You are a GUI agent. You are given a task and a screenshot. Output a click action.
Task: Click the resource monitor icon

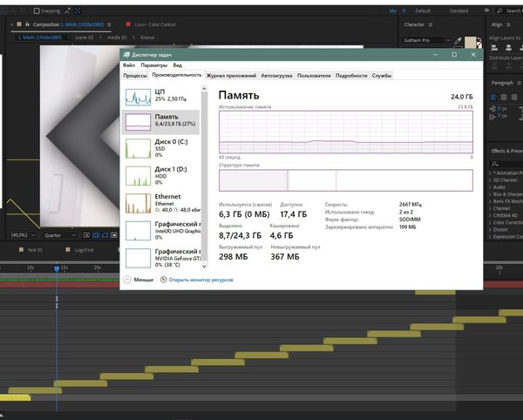point(162,280)
